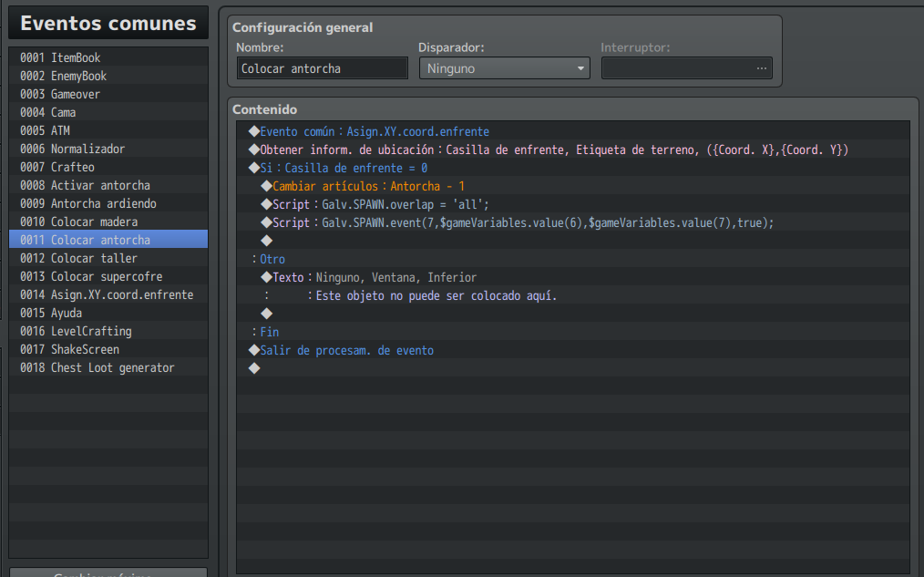Select the empty diamond slot below Galv.SPAWN.event script
924x577 pixels.
(573, 241)
